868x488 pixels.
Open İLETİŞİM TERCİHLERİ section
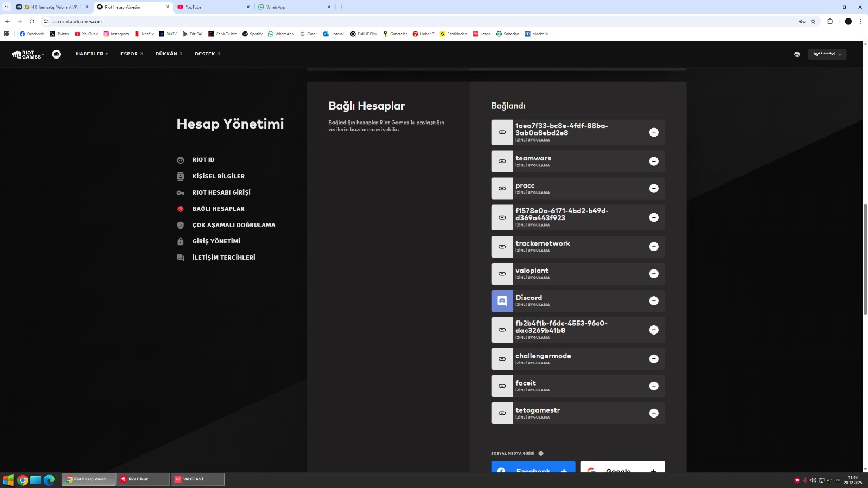[x=224, y=258]
